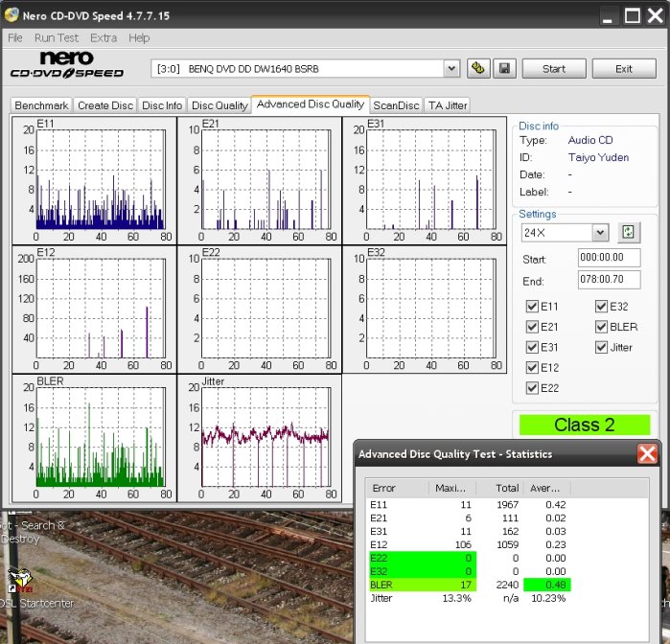
Task: Click the drive options icon beside the drive dropdown
Action: (478, 69)
